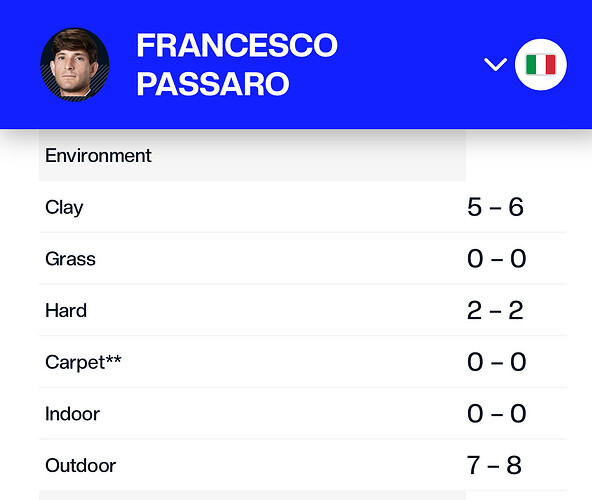The image size is (592, 500).
Task: Open the player selector chevron dropdown
Action: 495,65
